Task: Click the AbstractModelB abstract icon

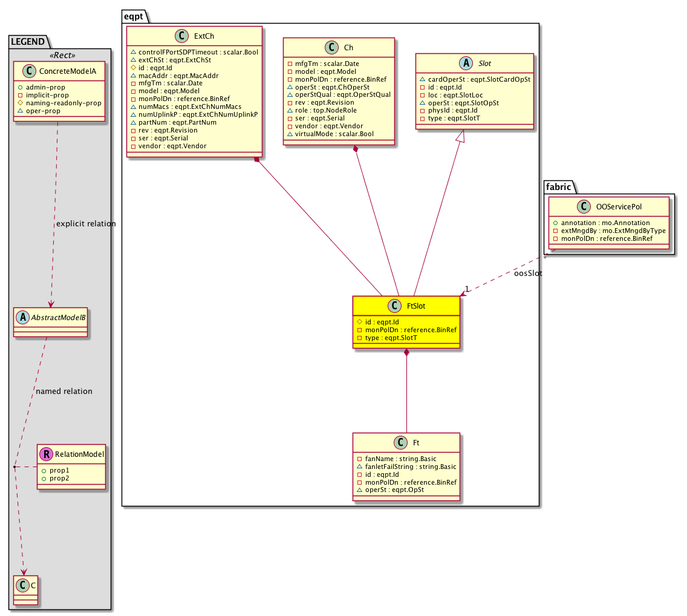Action: click(x=22, y=317)
